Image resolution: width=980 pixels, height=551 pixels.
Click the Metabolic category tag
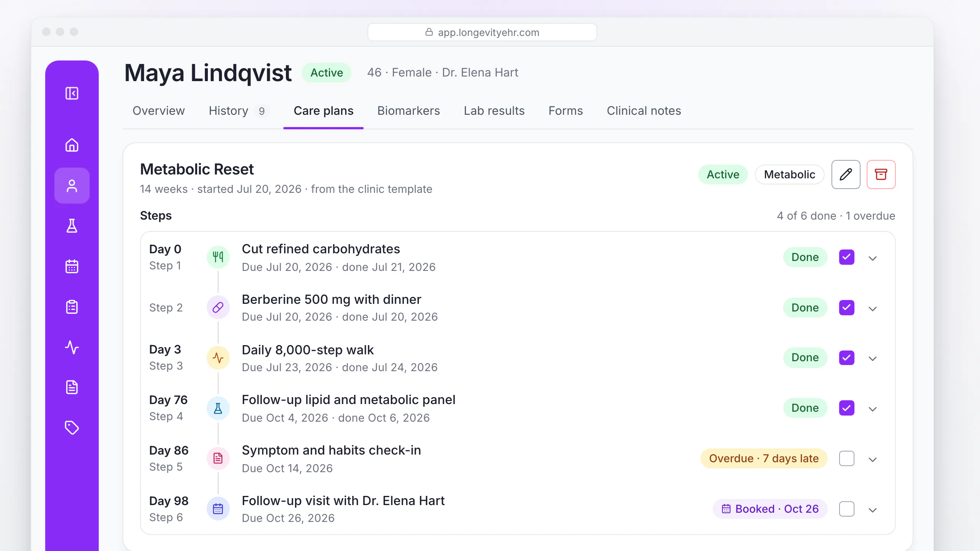789,174
